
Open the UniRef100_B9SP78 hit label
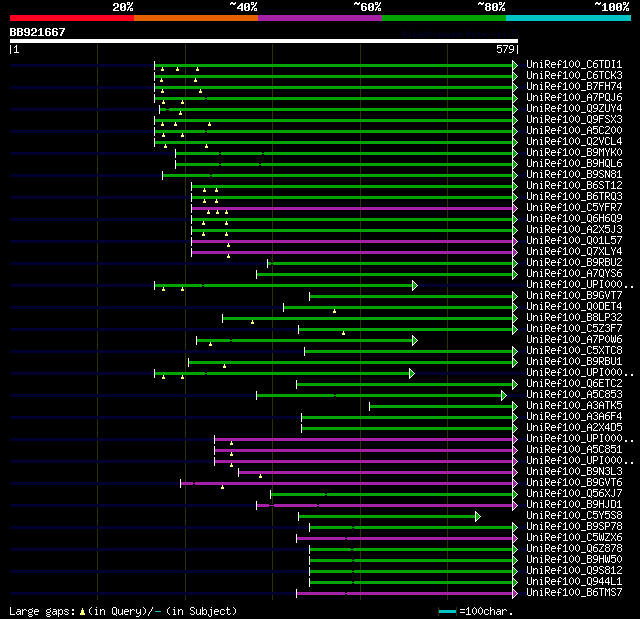[x=574, y=527]
